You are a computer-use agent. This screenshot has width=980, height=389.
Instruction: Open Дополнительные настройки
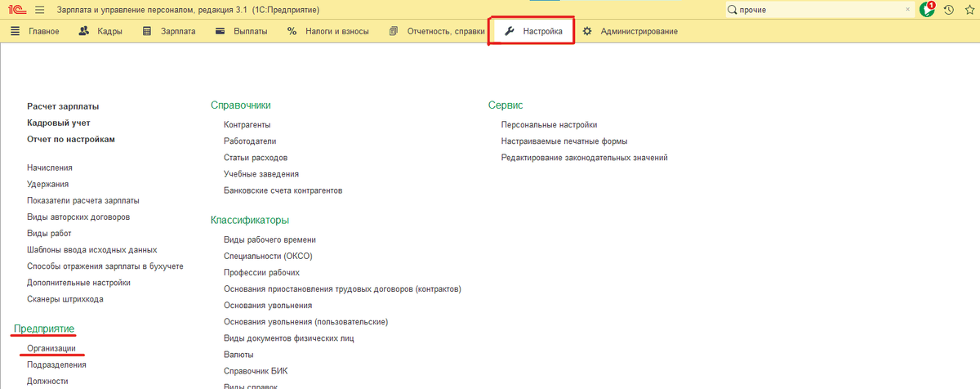78,283
